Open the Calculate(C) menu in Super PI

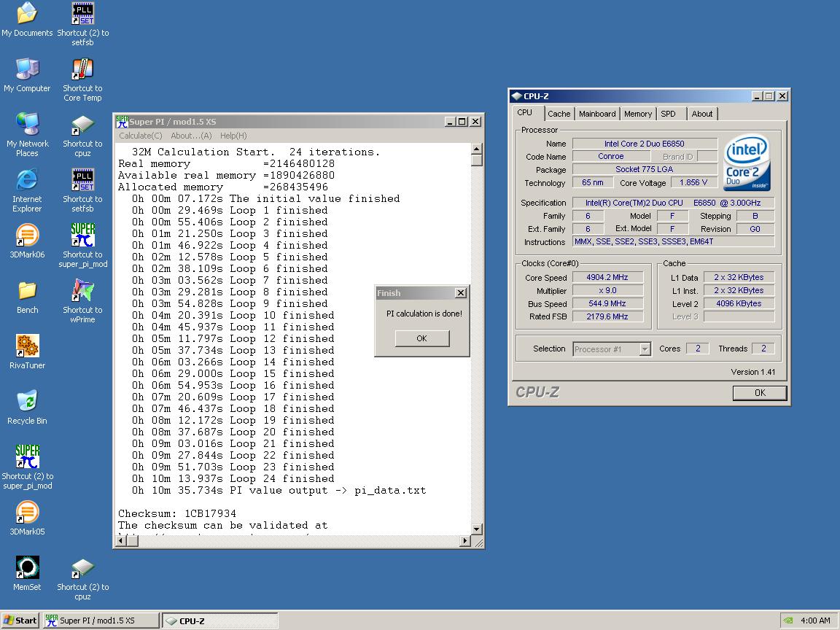pyautogui.click(x=140, y=136)
